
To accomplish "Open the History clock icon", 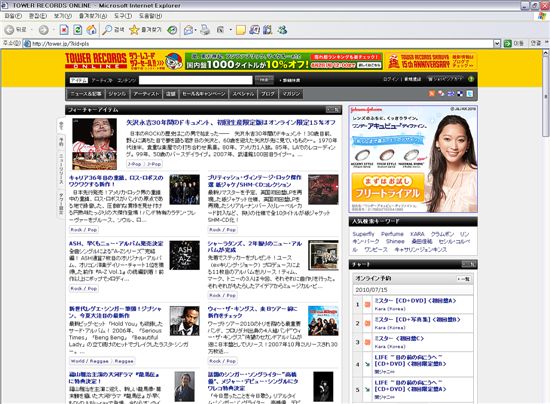I will [x=172, y=30].
